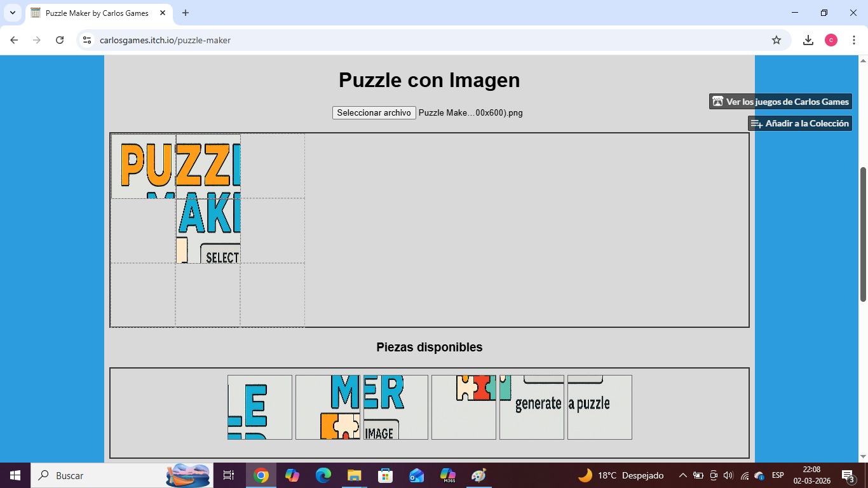Open the Chrome three-dot menu
This screenshot has width=868, height=488.
(x=854, y=40)
